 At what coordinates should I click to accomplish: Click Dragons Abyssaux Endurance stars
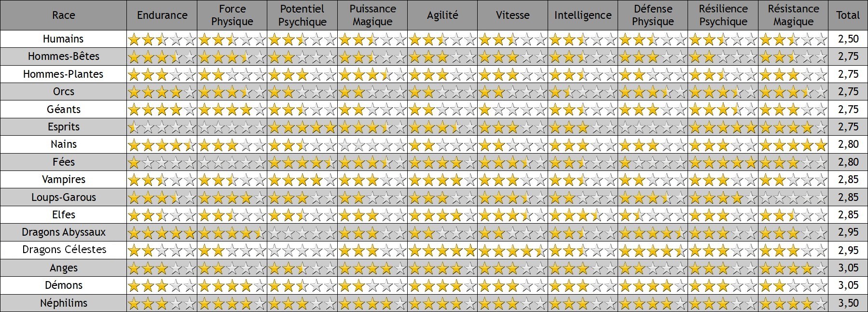click(162, 233)
